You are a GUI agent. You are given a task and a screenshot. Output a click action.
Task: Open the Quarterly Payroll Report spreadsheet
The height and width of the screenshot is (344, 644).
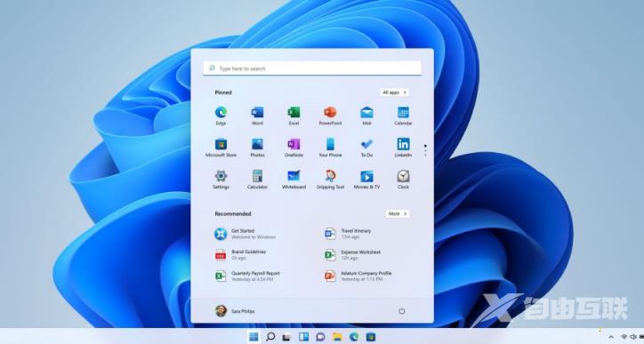pos(247,276)
